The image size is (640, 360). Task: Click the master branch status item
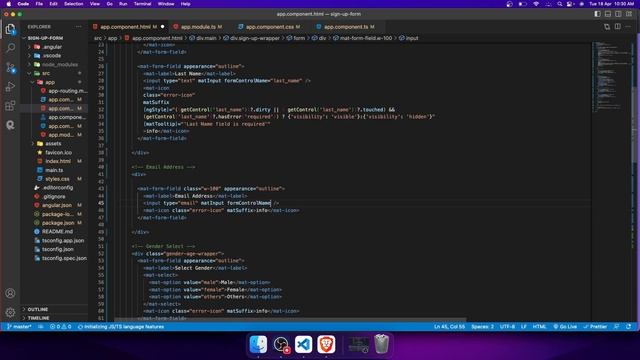pos(19,327)
